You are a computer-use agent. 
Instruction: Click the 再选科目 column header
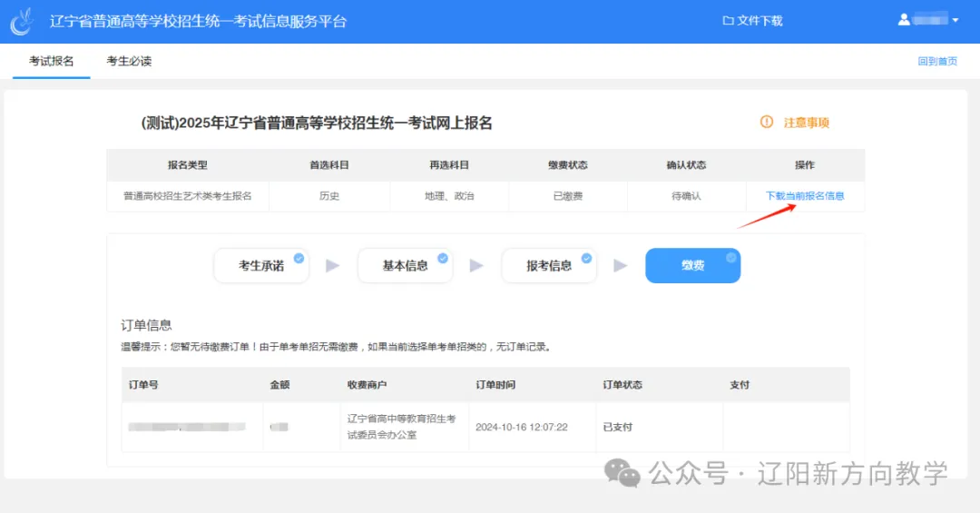pos(449,165)
